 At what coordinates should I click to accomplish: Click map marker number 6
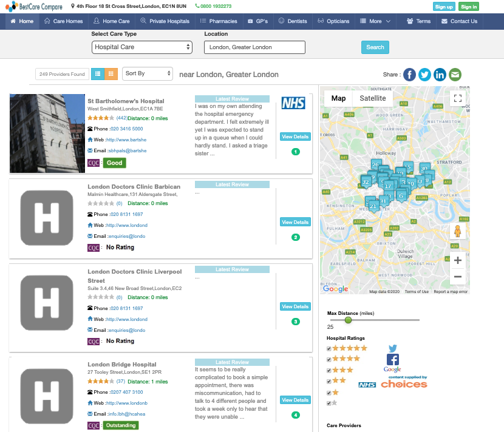[x=401, y=195]
